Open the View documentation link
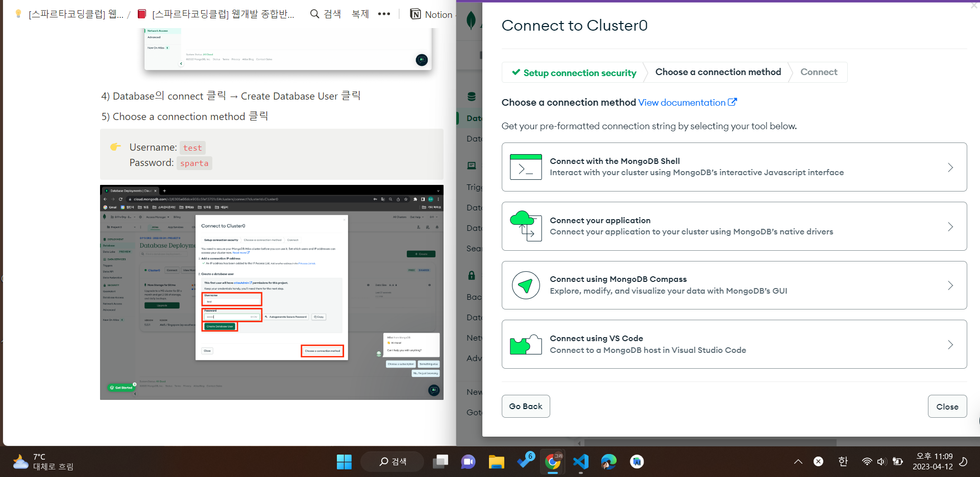The width and height of the screenshot is (980, 477). click(688, 103)
